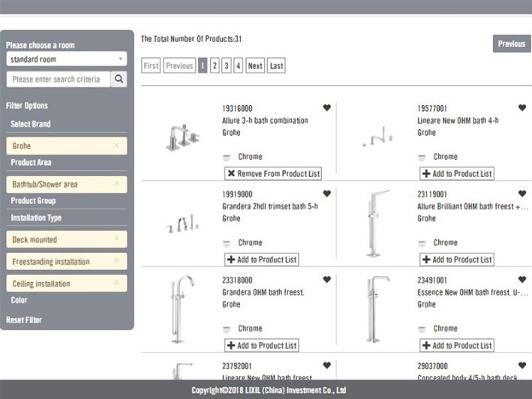Open Lineare New OHM bath 4-h thumbnail

(378, 137)
